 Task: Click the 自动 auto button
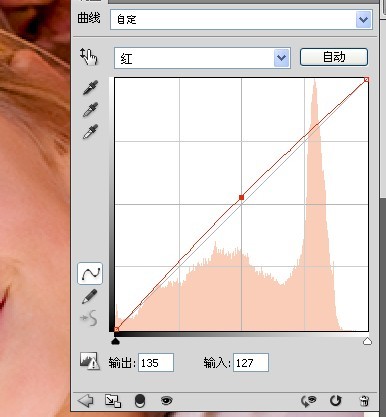pyautogui.click(x=334, y=57)
